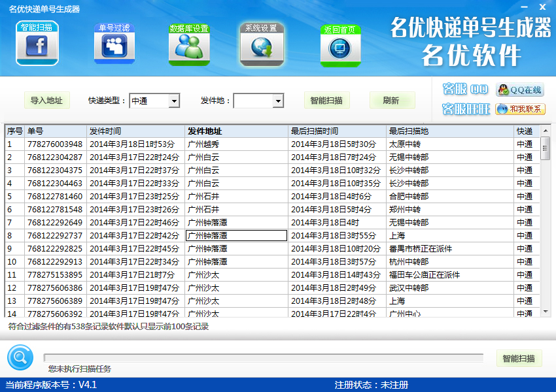Viewport: 556px width, 392px height.
Task: Click the 武汉中转部 scan location cell
Action: pos(450,288)
